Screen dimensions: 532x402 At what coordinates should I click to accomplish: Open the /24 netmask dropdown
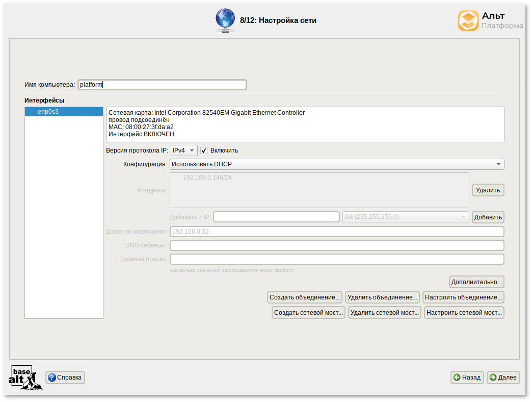pyautogui.click(x=405, y=217)
